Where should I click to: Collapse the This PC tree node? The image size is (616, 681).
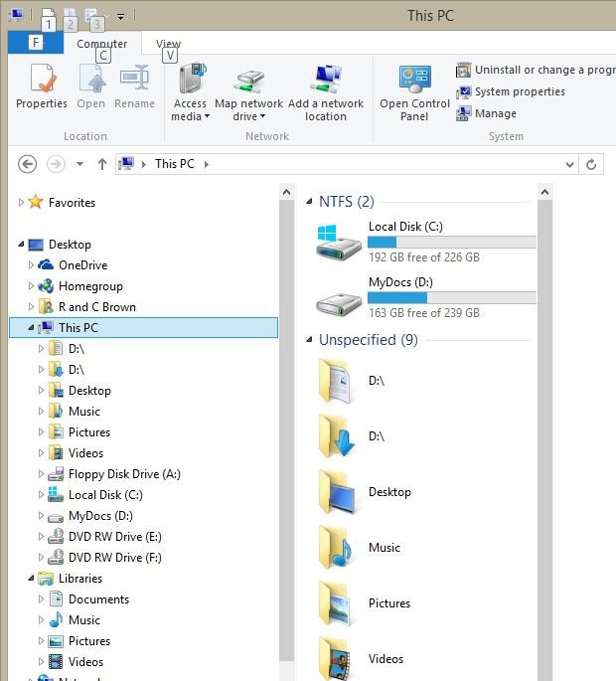click(x=31, y=328)
